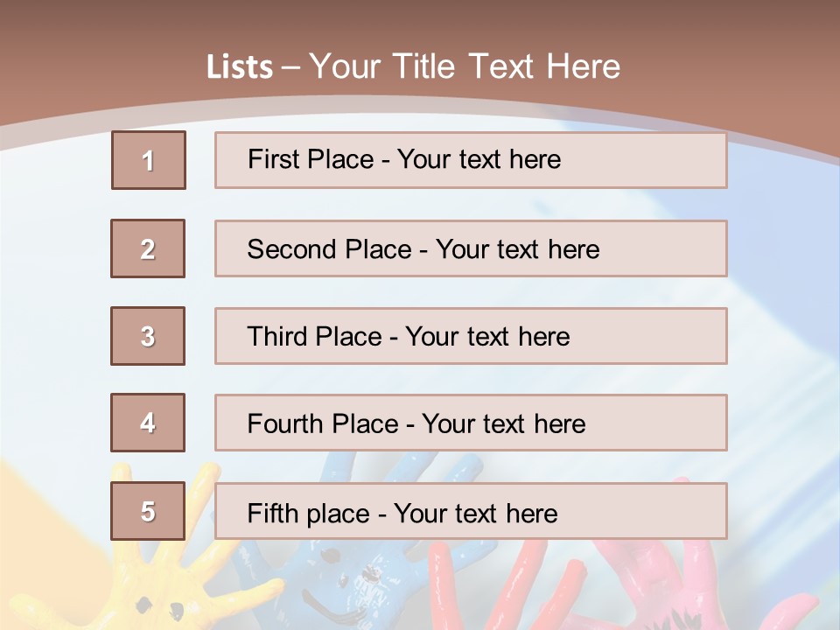Click the bold word Lists in title
Image resolution: width=840 pixels, height=630 pixels.
pyautogui.click(x=240, y=67)
